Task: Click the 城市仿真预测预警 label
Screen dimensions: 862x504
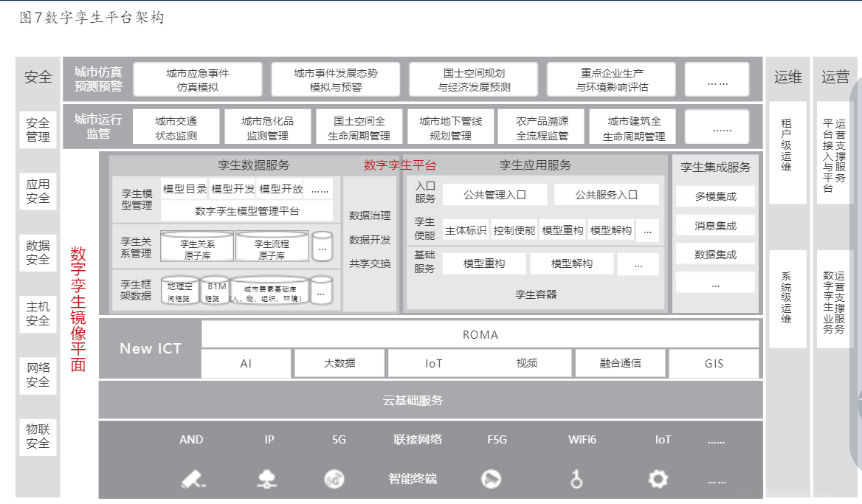Action: (98, 79)
